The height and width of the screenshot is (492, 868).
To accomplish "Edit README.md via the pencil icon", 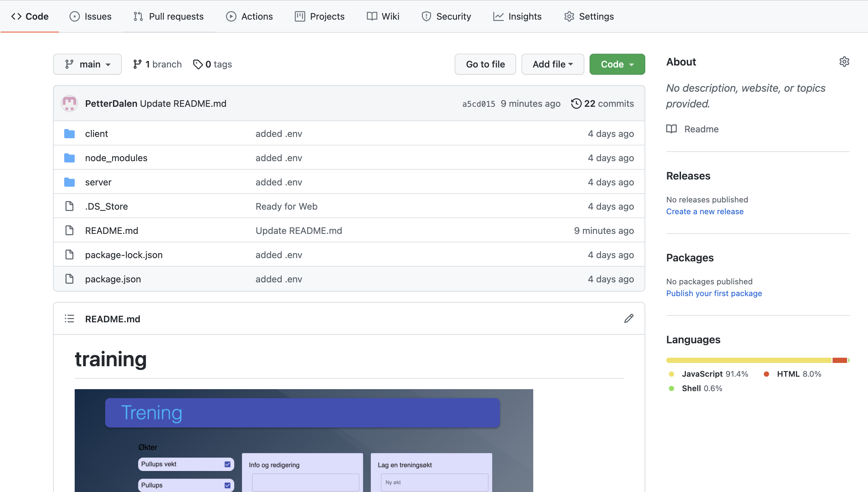I will pyautogui.click(x=629, y=318).
